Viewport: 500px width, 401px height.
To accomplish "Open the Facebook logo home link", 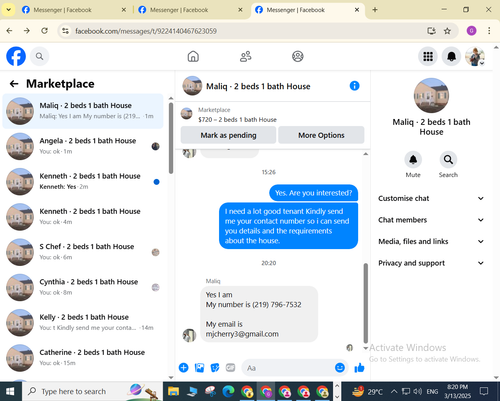I will (16, 56).
